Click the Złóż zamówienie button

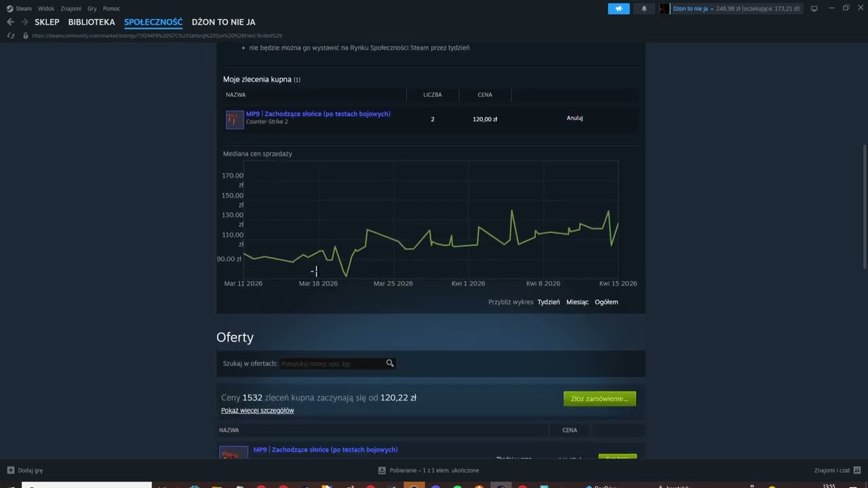(599, 399)
